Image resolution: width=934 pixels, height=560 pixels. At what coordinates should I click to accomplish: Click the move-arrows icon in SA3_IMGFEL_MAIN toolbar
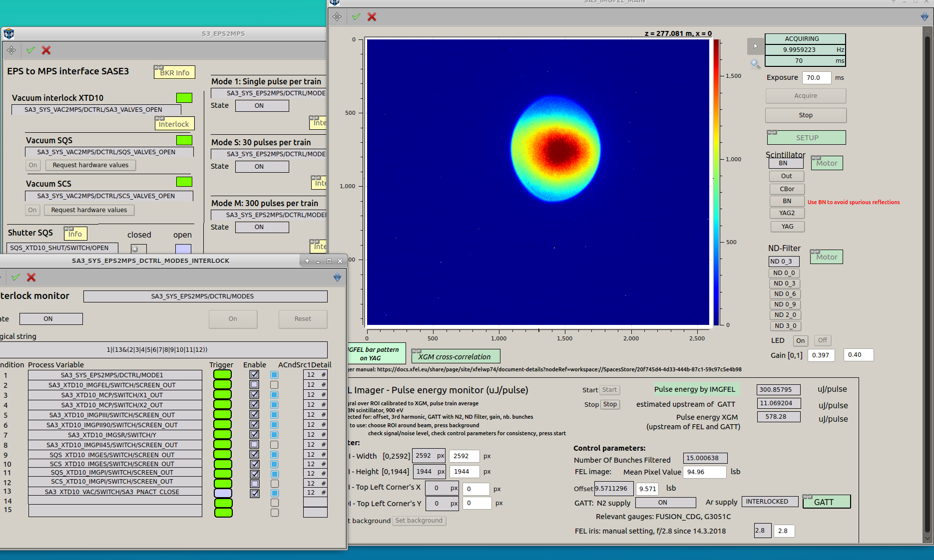(x=337, y=17)
